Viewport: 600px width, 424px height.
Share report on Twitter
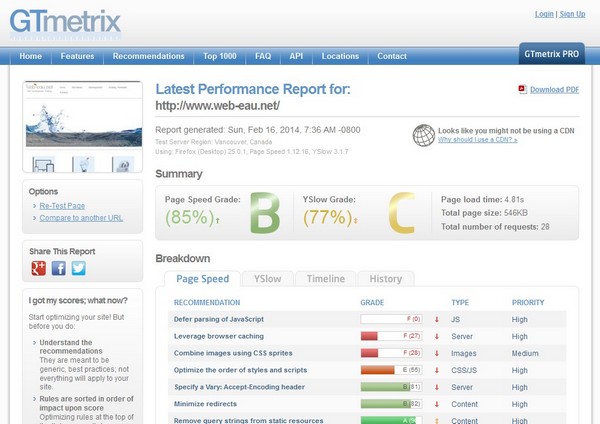tap(78, 268)
